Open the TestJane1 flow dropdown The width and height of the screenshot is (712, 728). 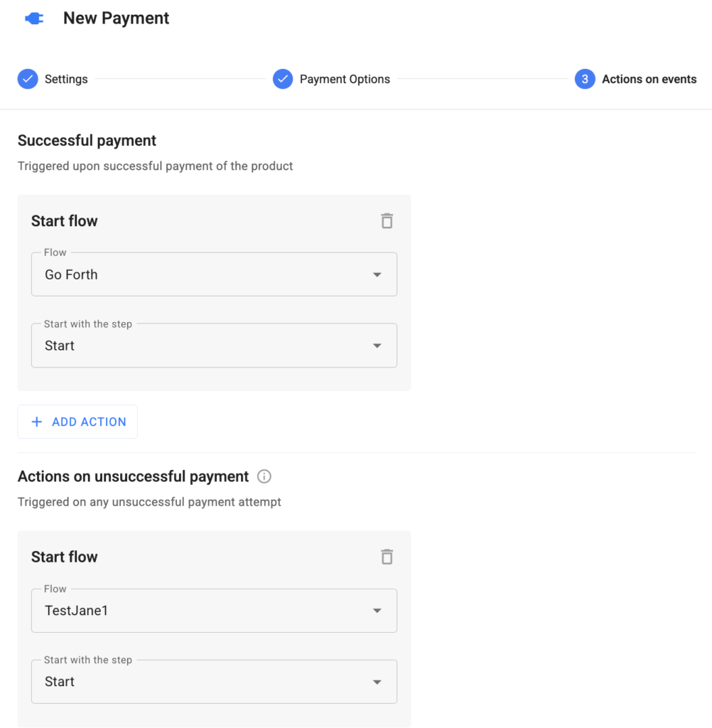coord(214,610)
